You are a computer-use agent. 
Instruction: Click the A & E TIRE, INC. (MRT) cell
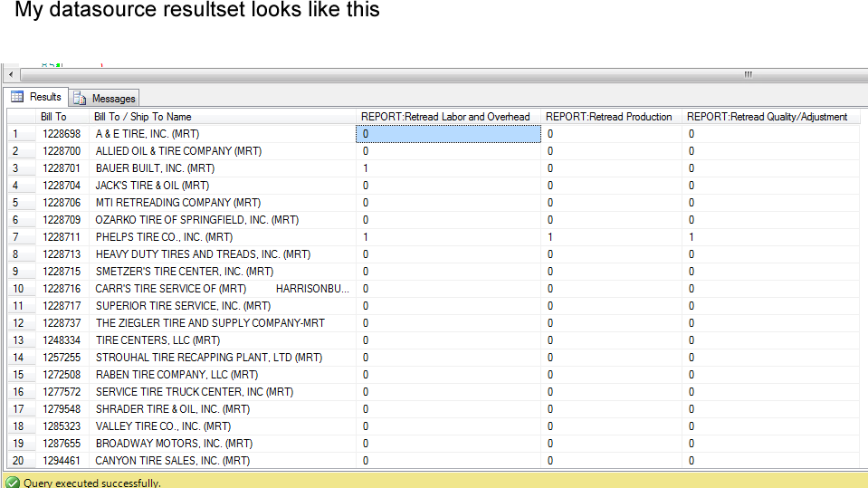click(223, 134)
